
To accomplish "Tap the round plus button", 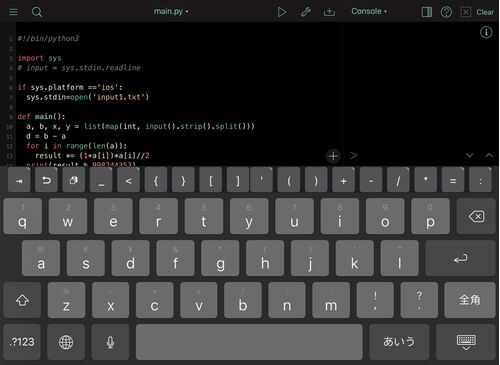I will [333, 156].
